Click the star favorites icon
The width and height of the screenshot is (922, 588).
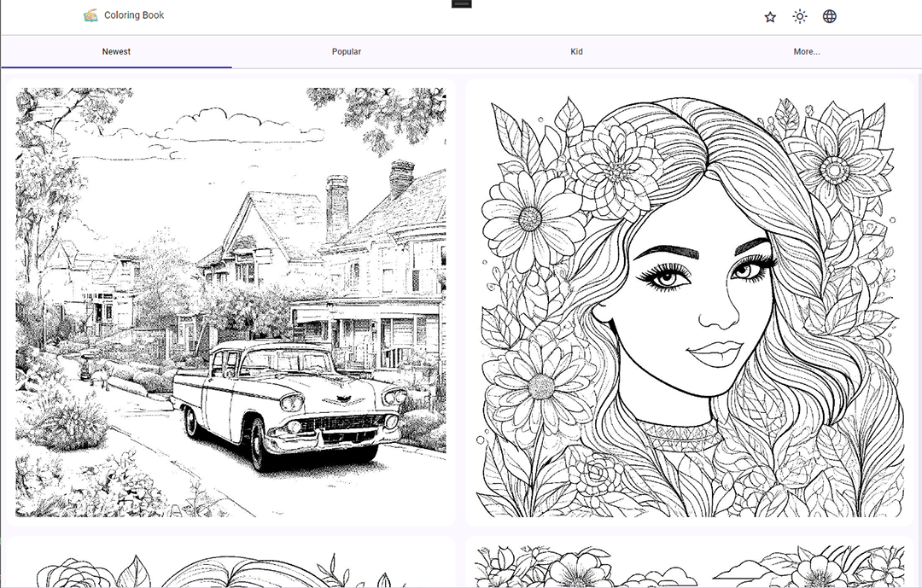tap(770, 16)
